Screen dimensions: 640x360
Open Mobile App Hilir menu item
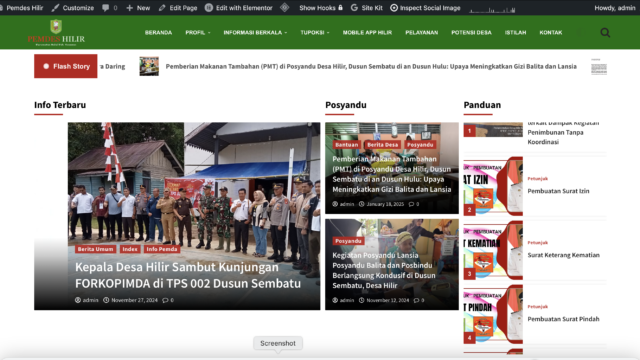[x=367, y=32]
